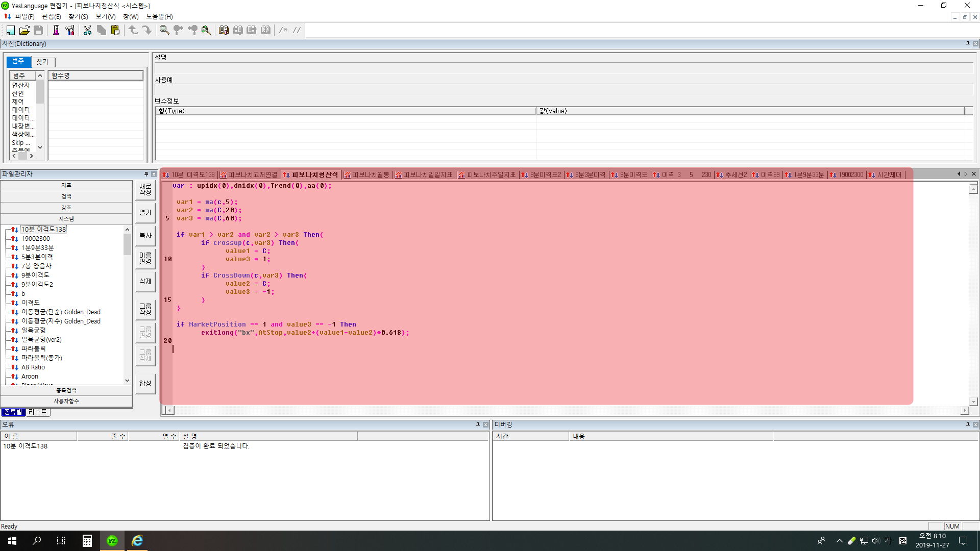Click the paste clipboard icon
Screen dimensions: 980x551
coord(115,30)
